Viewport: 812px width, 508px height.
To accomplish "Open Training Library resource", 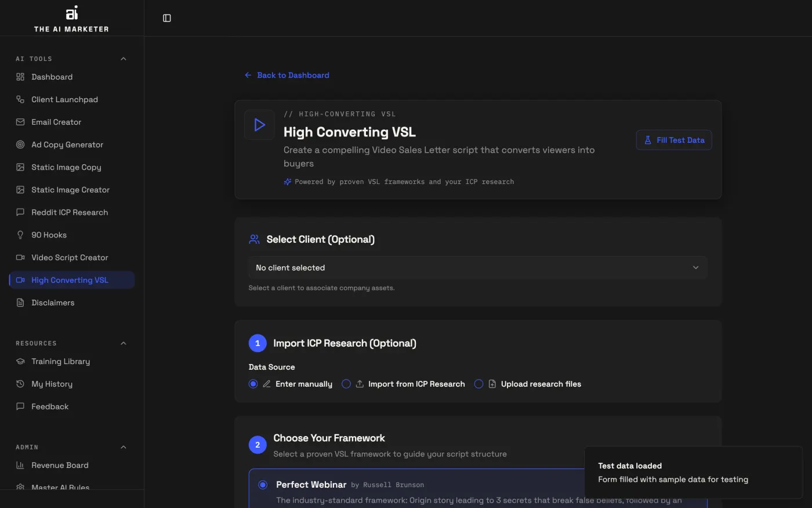I will (x=72, y=361).
